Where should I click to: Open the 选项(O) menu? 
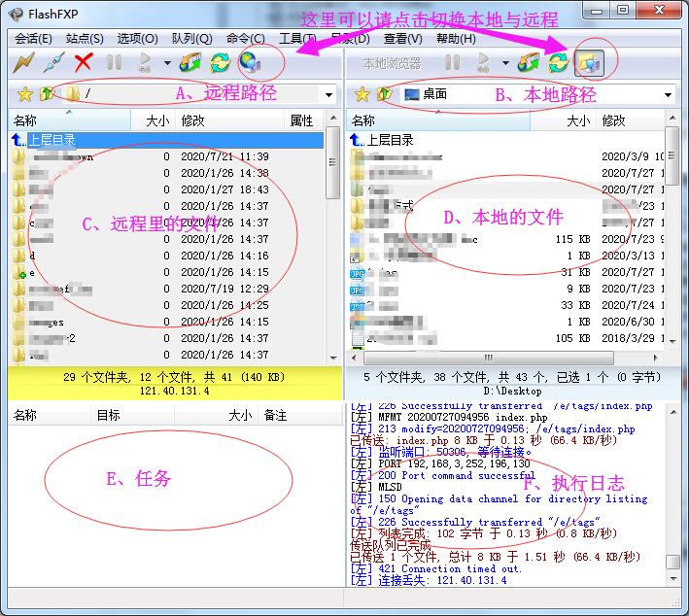click(138, 39)
